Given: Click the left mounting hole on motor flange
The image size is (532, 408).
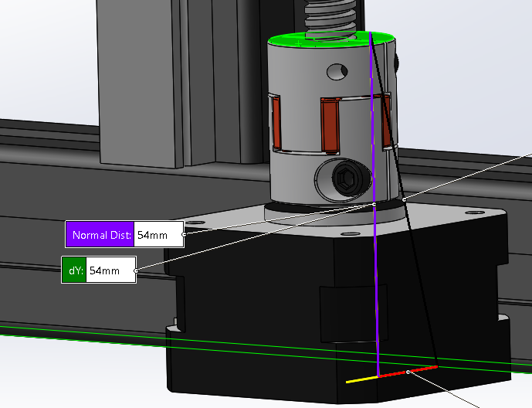Looking at the screenshot, I should click(195, 222).
